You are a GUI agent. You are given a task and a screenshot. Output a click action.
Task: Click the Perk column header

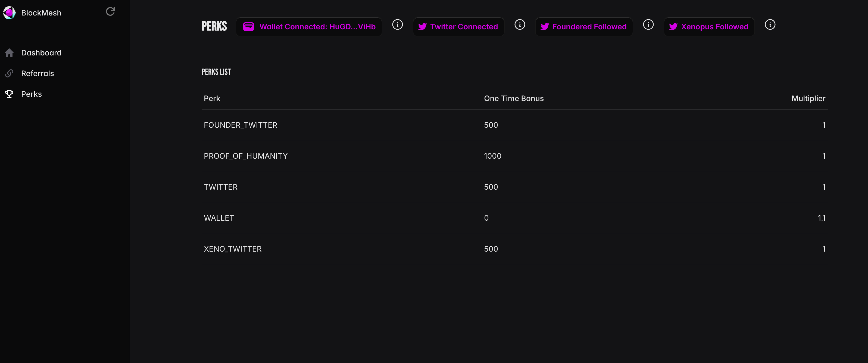[212, 98]
